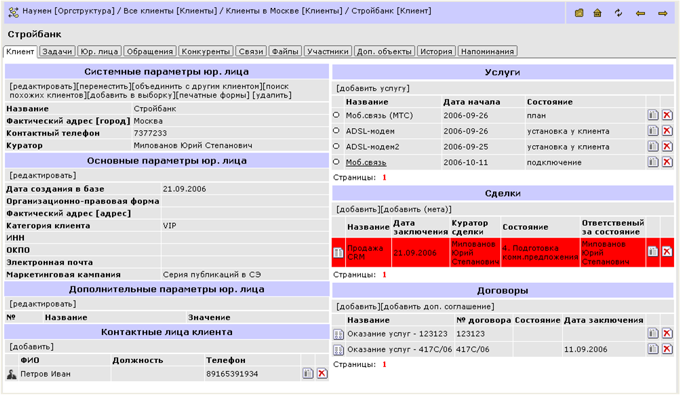This screenshot has height=395, width=680.
Task: Select radio button for ADSL-модем2
Action: point(336,146)
